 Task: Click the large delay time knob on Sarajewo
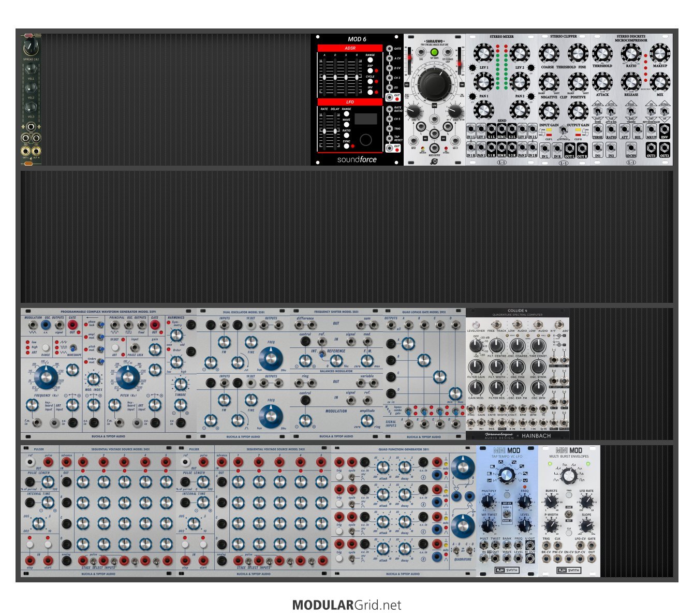point(434,85)
